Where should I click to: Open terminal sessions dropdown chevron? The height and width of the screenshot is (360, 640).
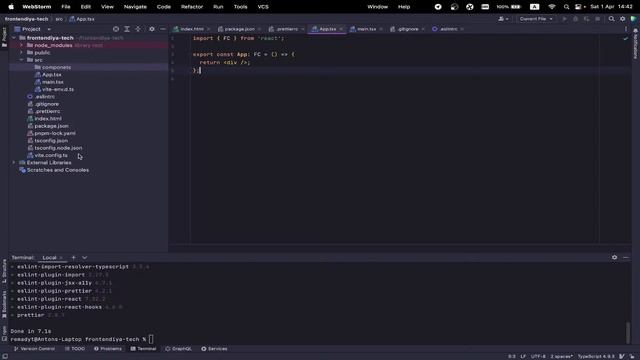(x=84, y=258)
